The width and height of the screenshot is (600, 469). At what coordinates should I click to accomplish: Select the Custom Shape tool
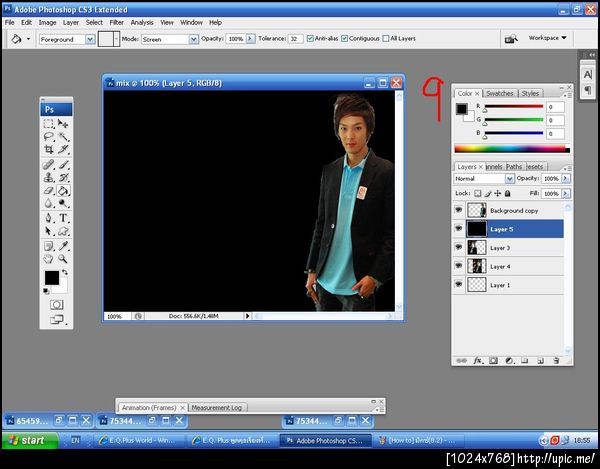coord(63,231)
